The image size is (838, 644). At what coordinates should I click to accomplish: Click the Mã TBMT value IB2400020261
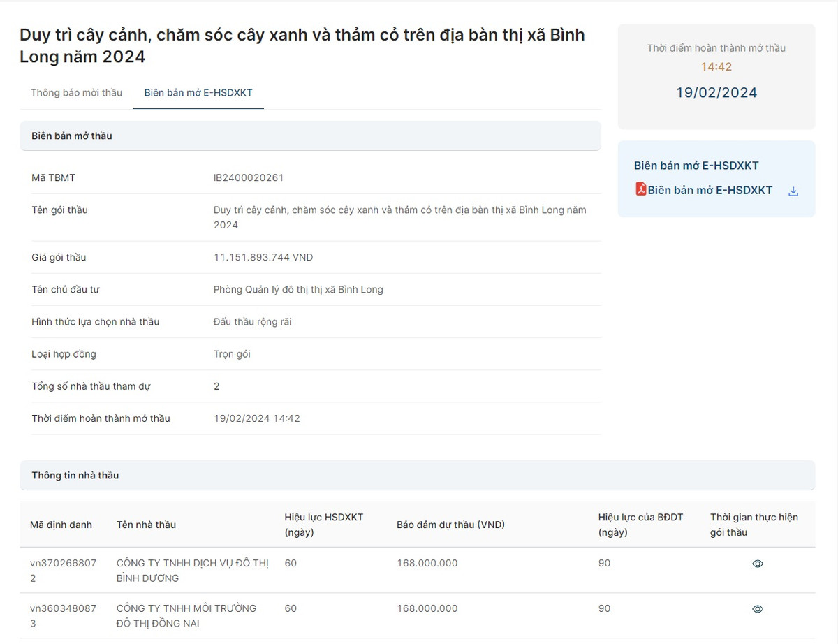[249, 178]
